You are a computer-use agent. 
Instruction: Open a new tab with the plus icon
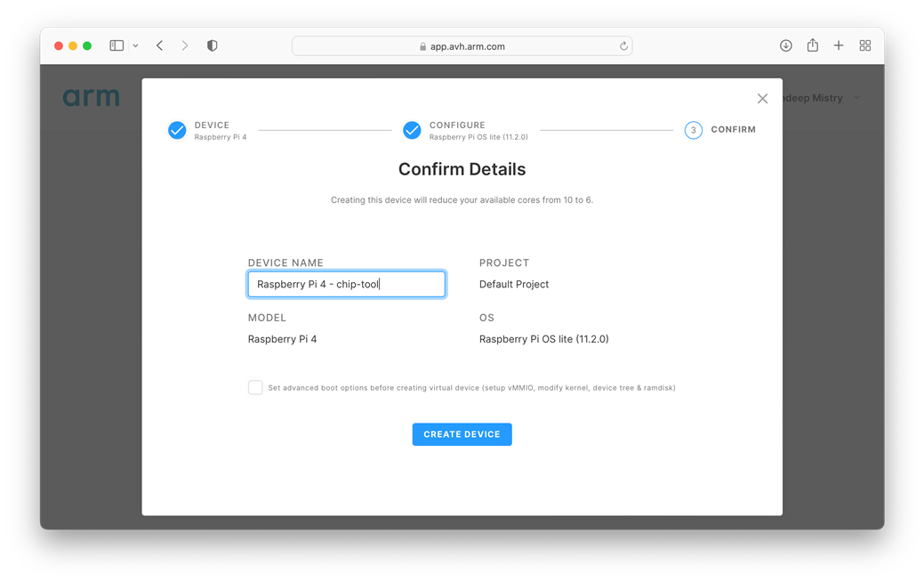pyautogui.click(x=839, y=45)
